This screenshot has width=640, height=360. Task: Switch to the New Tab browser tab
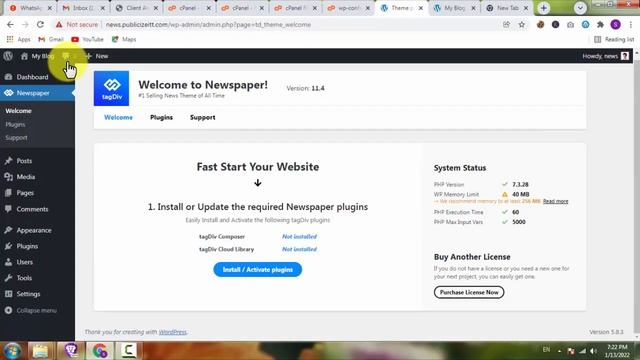pos(507,8)
